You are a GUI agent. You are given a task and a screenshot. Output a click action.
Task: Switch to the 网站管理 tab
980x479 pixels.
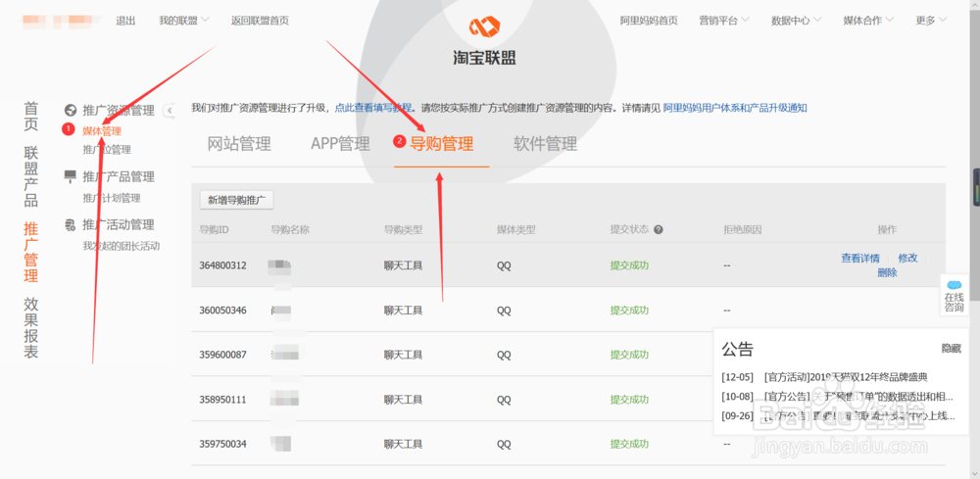(239, 144)
